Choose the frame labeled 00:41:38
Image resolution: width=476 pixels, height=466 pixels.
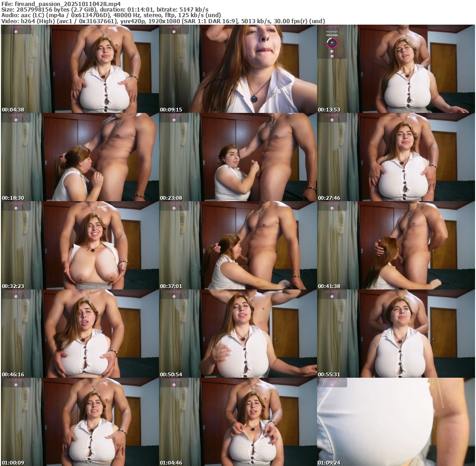[x=396, y=245]
